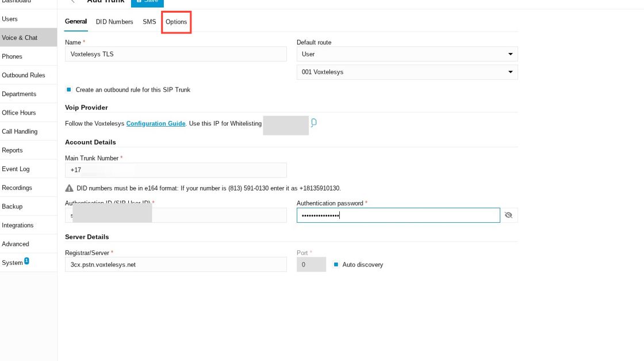Open Event Log in the sidebar
The height and width of the screenshot is (361, 644).
coord(28,169)
